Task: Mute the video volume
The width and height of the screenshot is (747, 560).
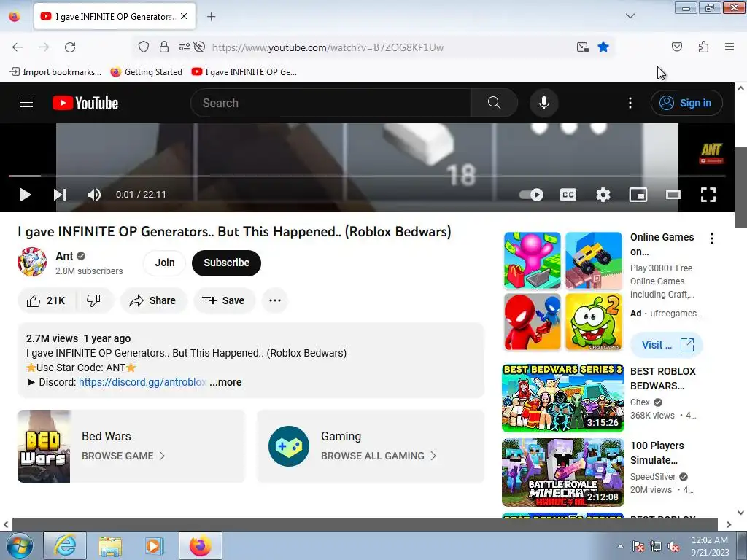Action: (x=94, y=194)
